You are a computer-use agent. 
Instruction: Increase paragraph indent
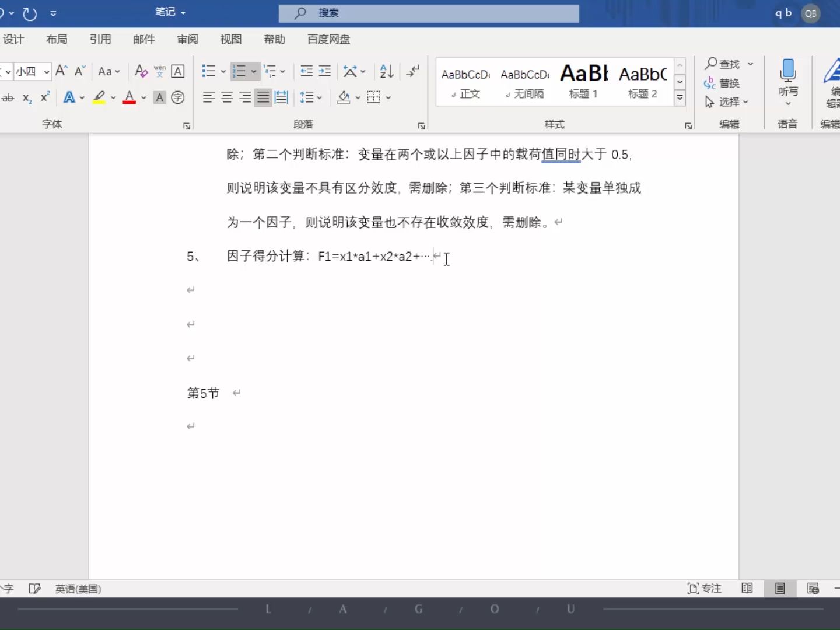(x=325, y=71)
